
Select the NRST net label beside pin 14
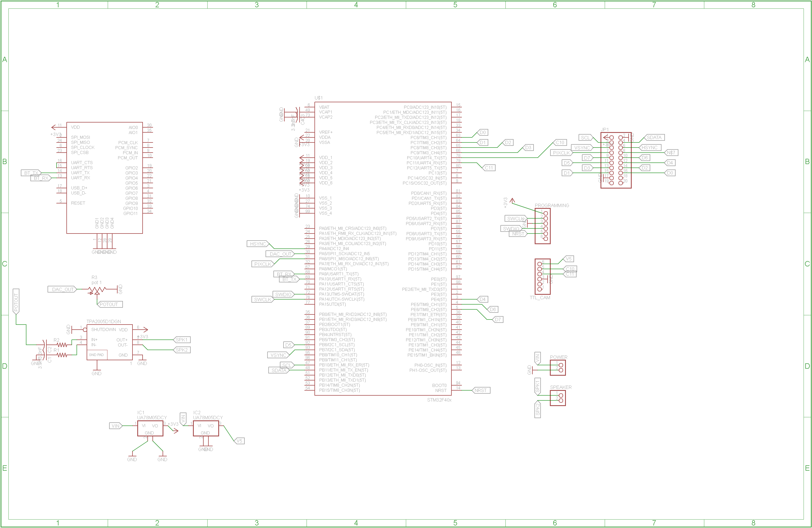point(481,390)
